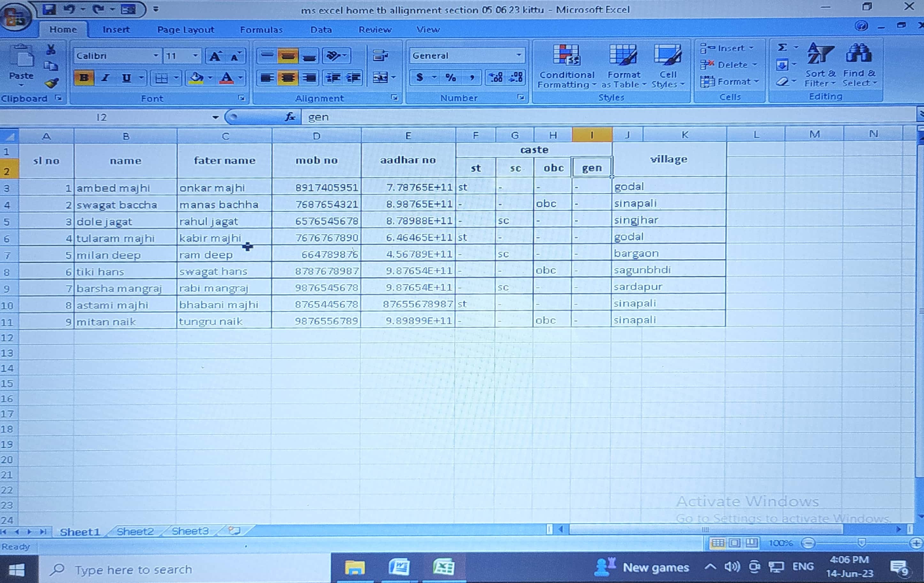
Task: Click the Wrap Text icon
Action: (380, 56)
